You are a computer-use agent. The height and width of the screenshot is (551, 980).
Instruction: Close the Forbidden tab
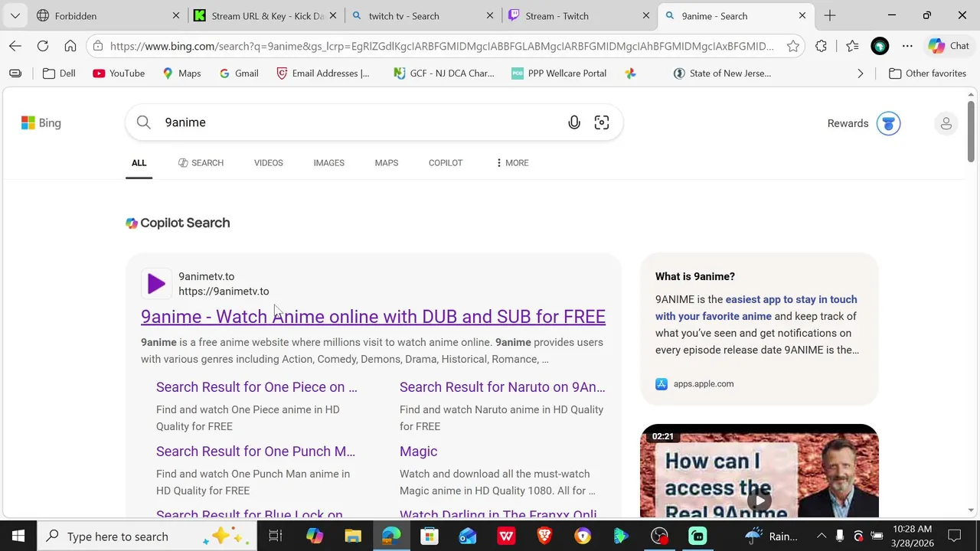click(176, 15)
